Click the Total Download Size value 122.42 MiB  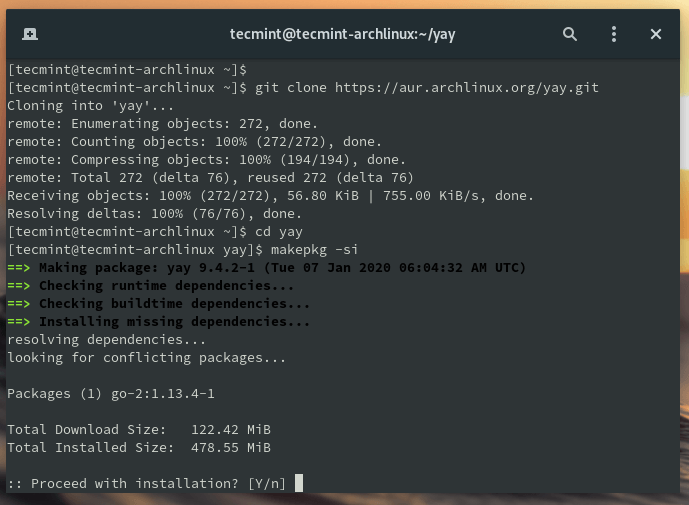pos(230,430)
